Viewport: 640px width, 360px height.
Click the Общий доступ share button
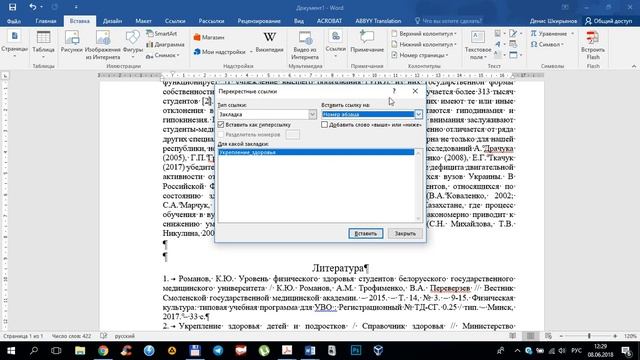click(x=608, y=21)
